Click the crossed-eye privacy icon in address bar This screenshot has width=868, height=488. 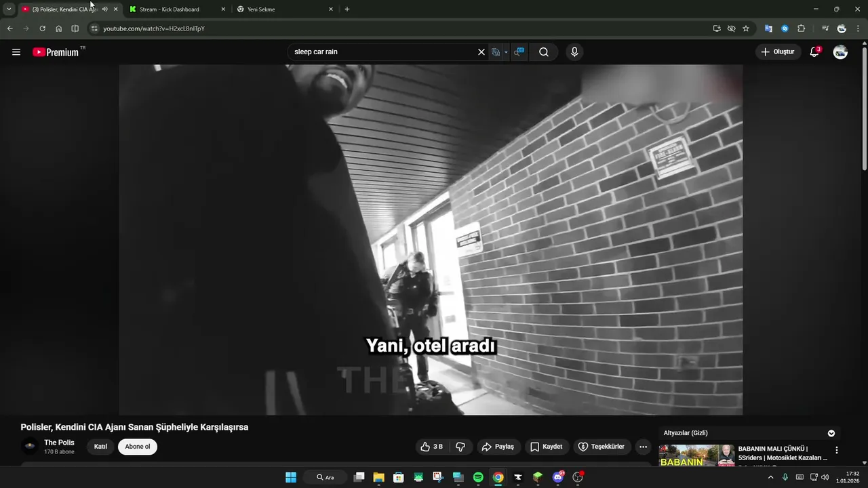pyautogui.click(x=731, y=28)
